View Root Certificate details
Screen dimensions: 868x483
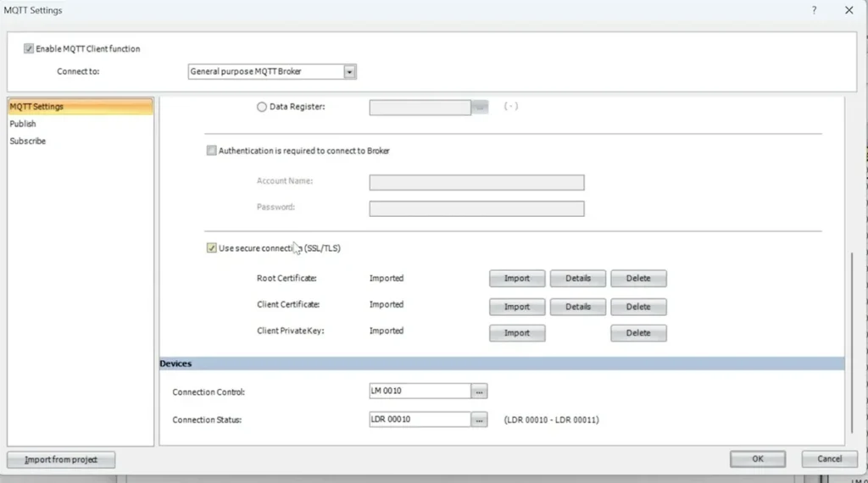(x=578, y=278)
